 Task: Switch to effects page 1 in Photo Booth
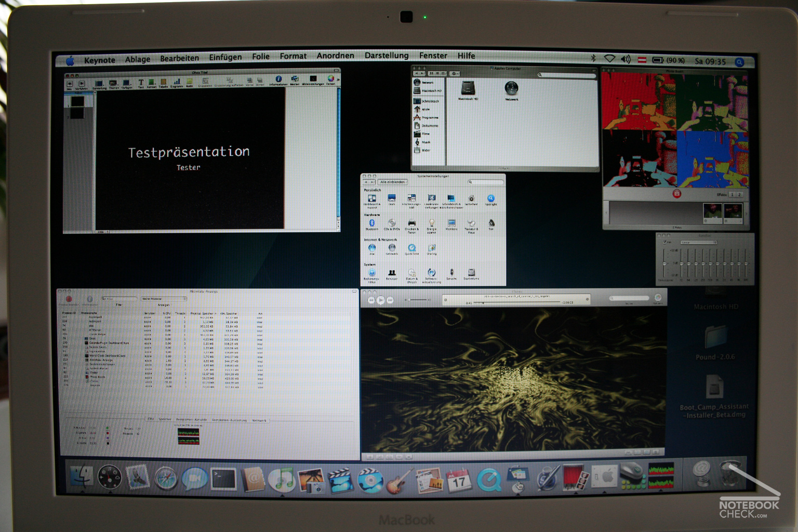pyautogui.click(x=731, y=194)
